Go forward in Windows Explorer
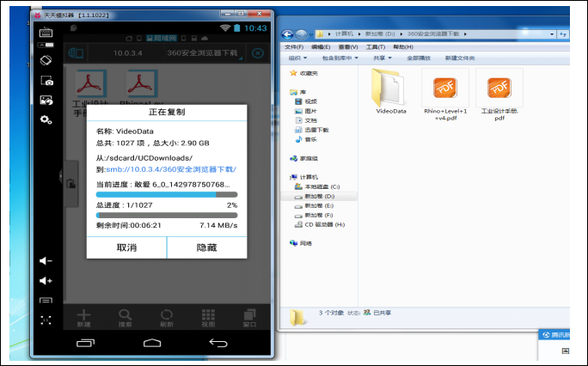Screen dimensions: 588x366 301,34
